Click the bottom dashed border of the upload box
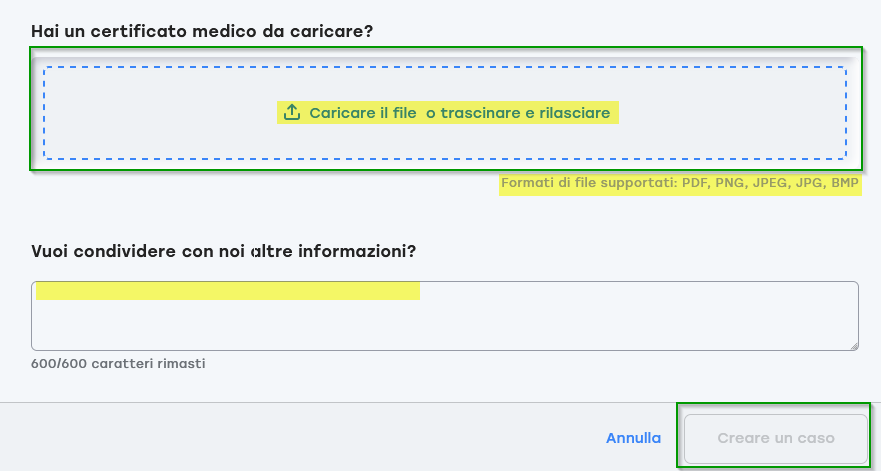Screen dimensions: 881x471 pos(444,159)
